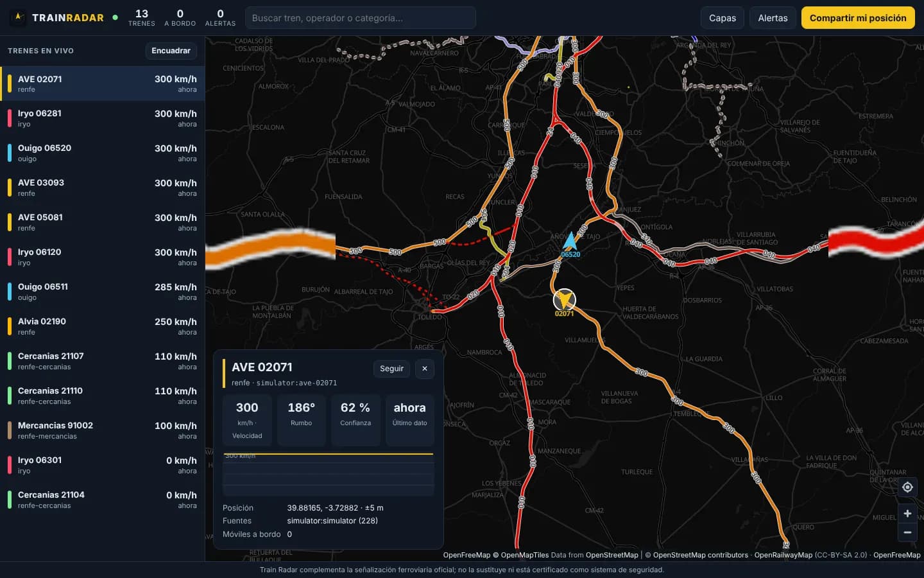Open the OpenRailwayMap attribution link
This screenshot has width=924, height=578.
coord(783,555)
